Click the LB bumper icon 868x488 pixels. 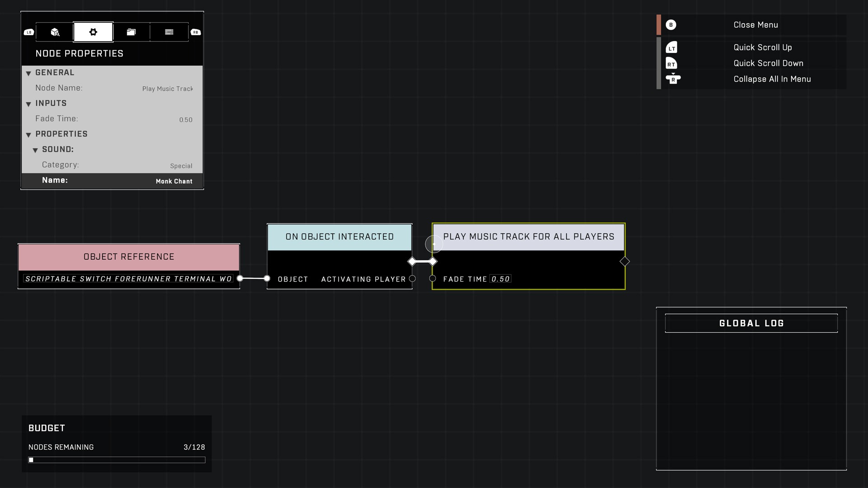pos(29,32)
